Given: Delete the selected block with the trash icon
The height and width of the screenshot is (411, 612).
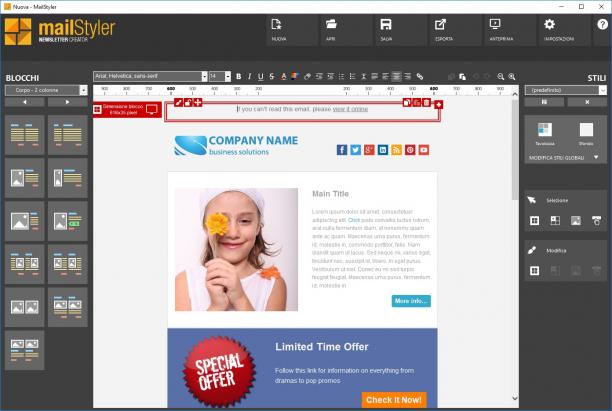Looking at the screenshot, I should [427, 102].
